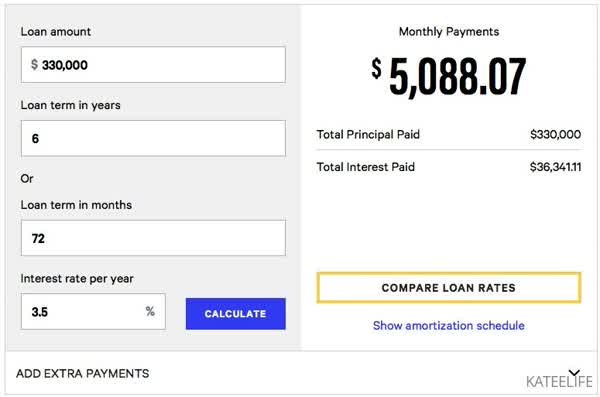Open Compare Loan Rates
The image size is (600, 397).
coord(449,288)
